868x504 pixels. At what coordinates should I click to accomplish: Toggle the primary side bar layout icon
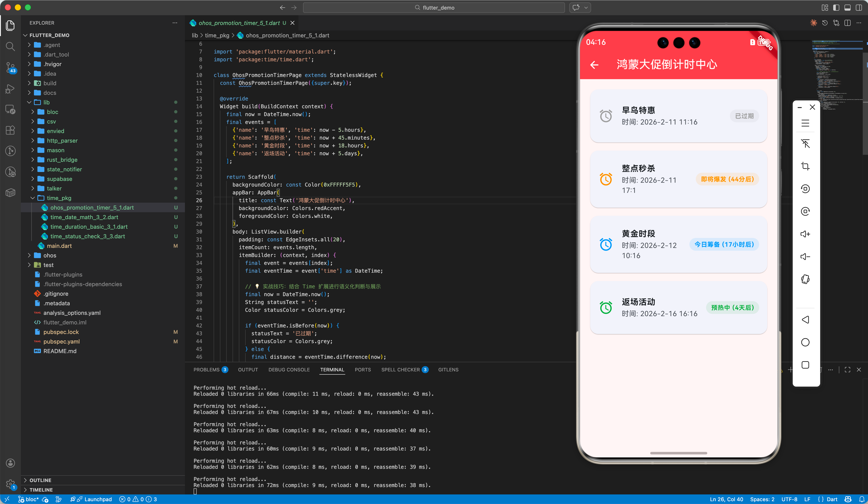tap(836, 8)
